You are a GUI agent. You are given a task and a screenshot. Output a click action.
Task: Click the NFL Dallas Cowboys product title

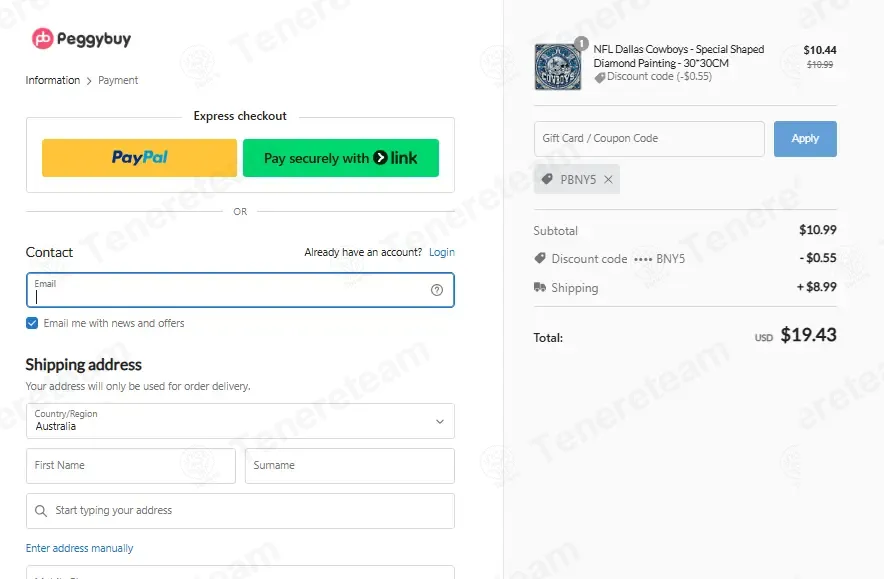(678, 56)
